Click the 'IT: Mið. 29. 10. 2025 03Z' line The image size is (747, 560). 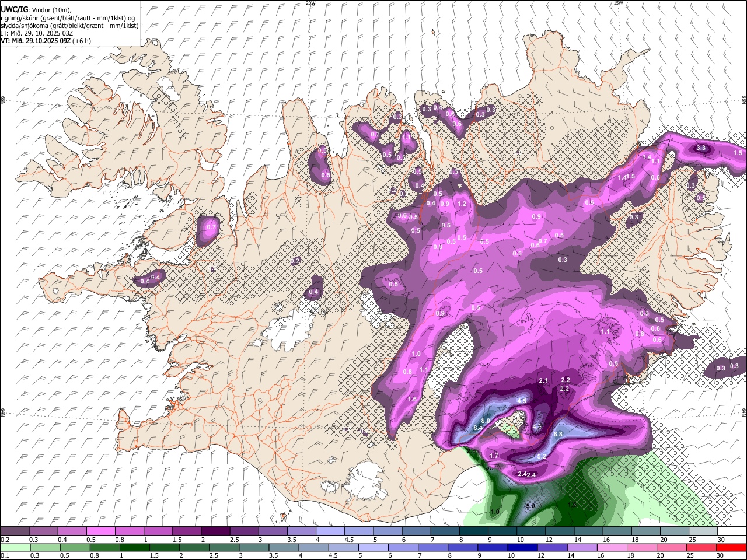point(37,33)
